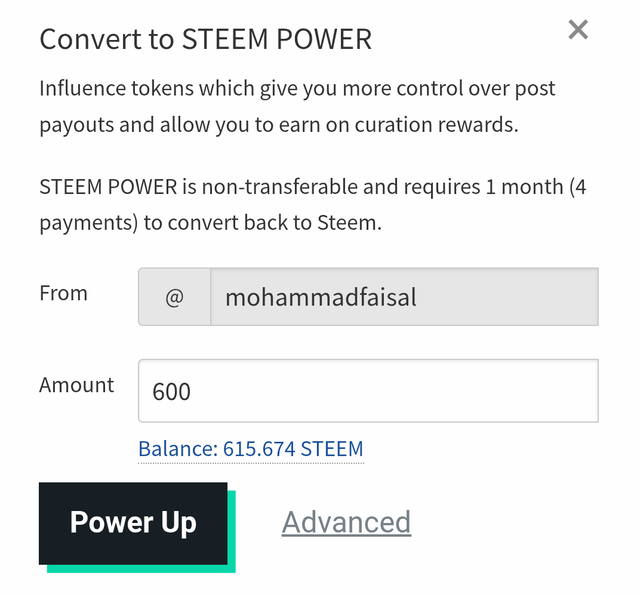
Task: Click the mohammadfaisal username text
Action: [319, 297]
